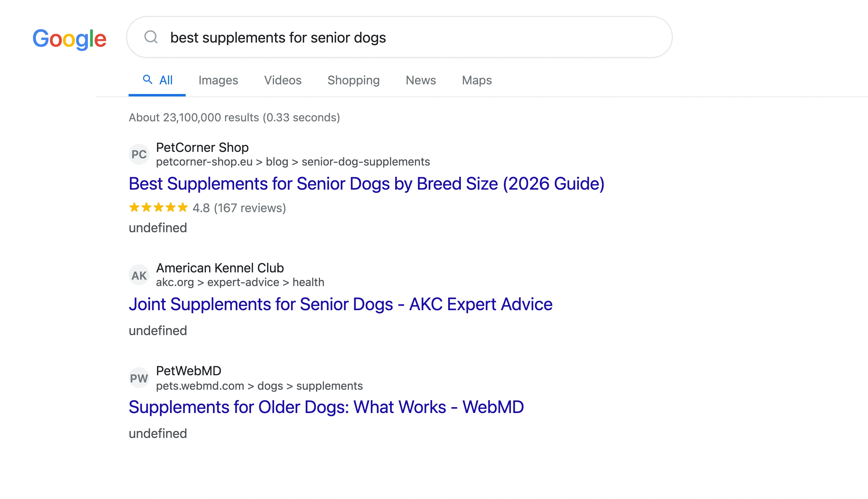Open the Videos tab
This screenshot has height=499, width=868.
point(283,80)
